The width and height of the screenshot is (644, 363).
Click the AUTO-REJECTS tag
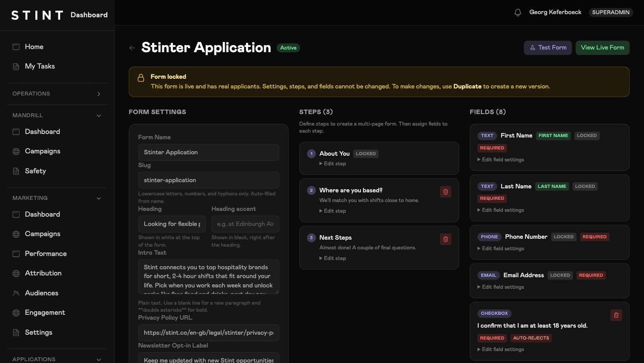pos(531,338)
